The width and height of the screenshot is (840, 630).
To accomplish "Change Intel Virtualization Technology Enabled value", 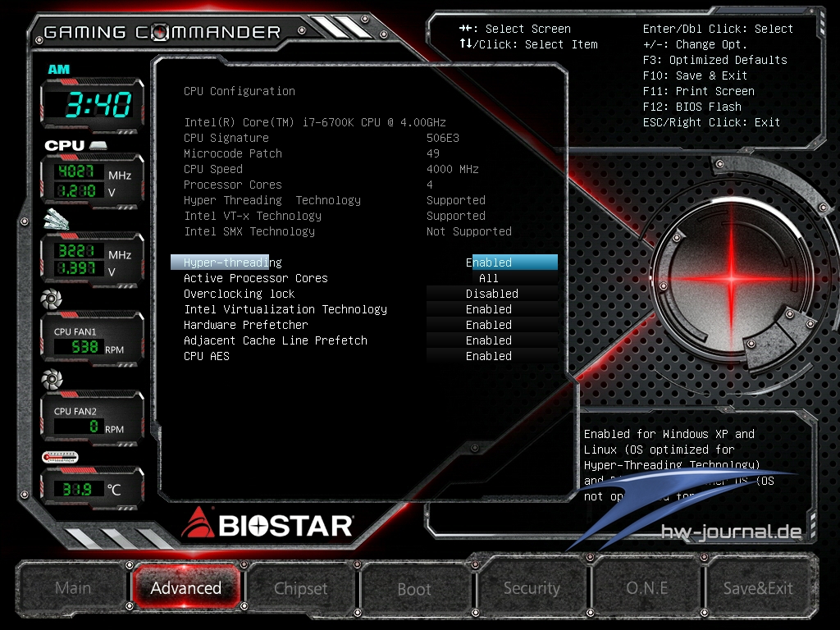I will (492, 309).
